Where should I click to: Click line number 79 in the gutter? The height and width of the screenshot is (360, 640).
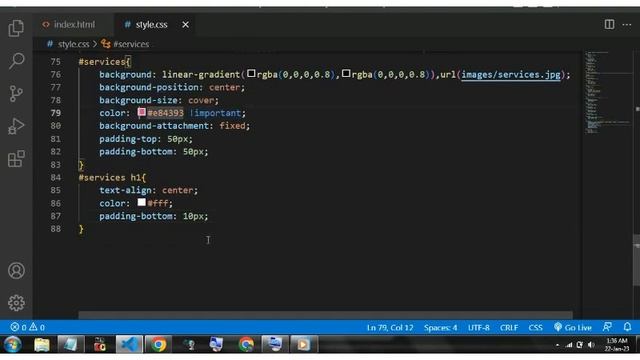point(56,113)
